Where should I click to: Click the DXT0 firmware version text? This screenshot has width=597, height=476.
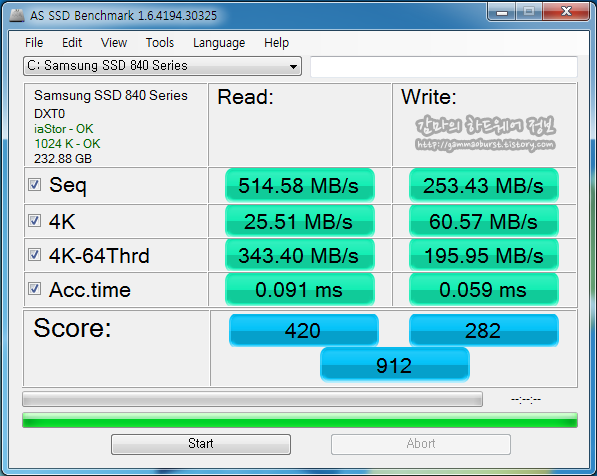(49, 113)
